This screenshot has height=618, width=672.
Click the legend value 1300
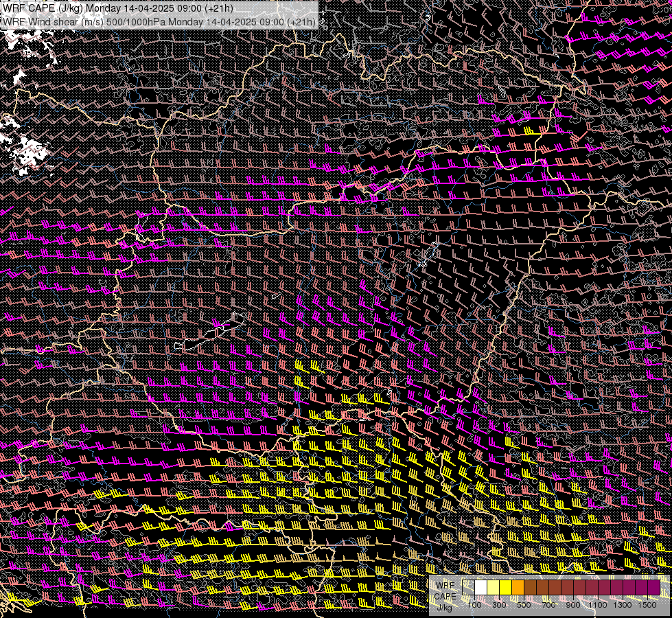623,605
